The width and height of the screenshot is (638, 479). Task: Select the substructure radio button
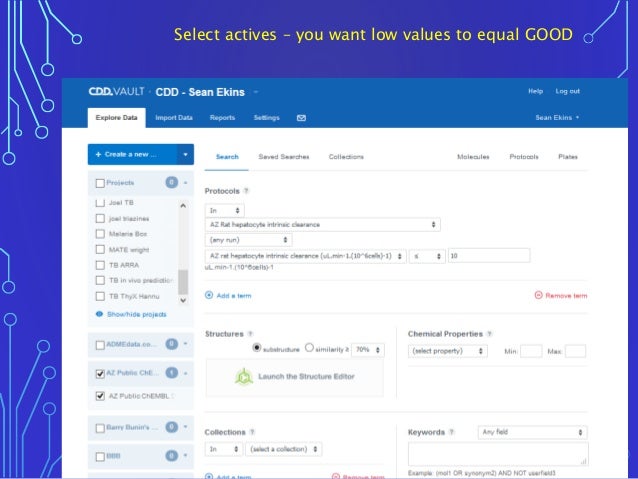click(257, 348)
